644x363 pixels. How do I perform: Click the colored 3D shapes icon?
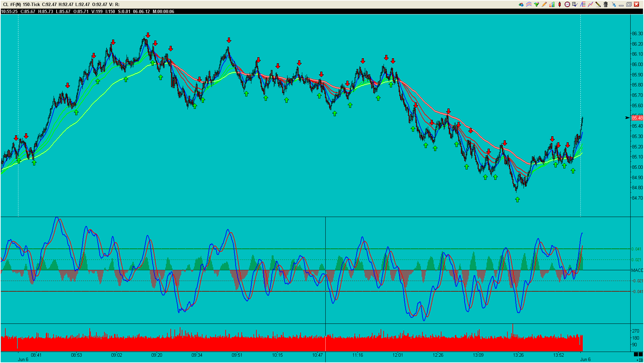click(521, 4)
